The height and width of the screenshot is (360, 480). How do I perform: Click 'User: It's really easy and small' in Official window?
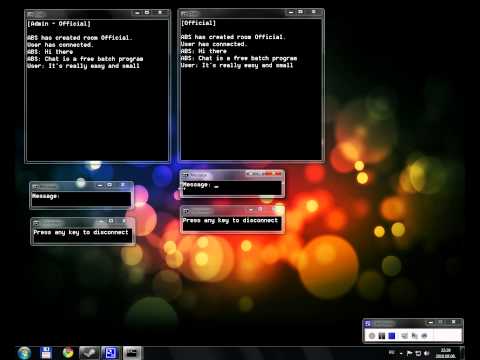[237, 65]
